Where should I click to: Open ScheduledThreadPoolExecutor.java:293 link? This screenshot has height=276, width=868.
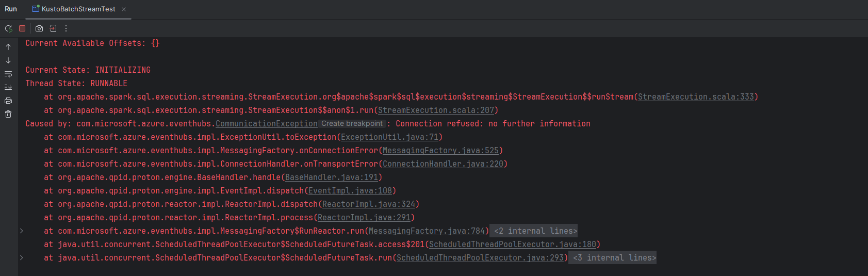coord(480,258)
